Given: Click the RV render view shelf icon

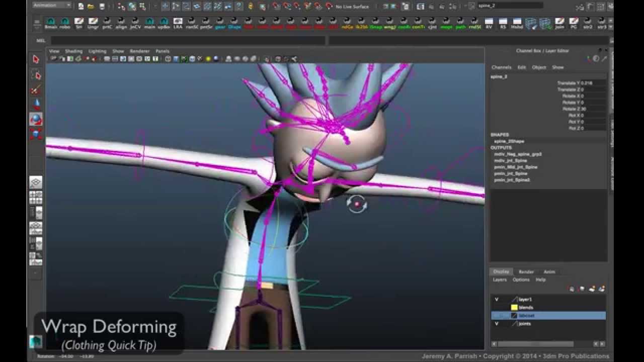Looking at the screenshot, I should tap(489, 23).
